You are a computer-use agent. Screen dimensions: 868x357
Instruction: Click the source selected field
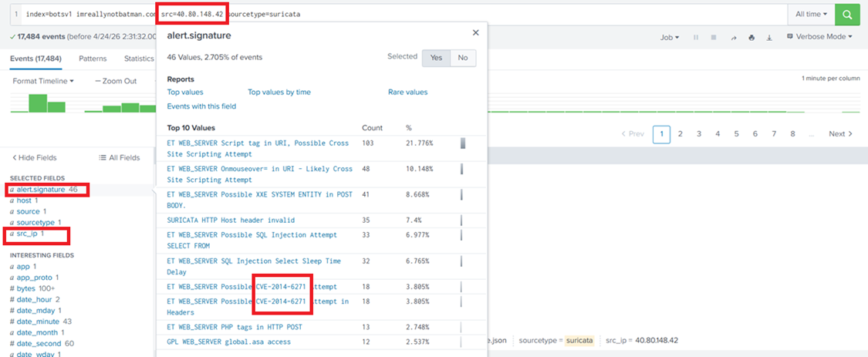click(29, 211)
